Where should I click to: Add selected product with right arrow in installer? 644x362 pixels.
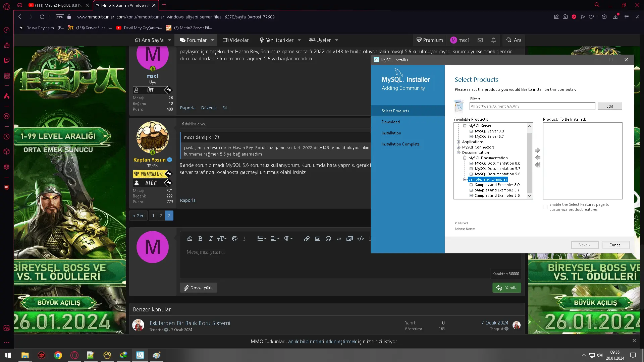point(538,150)
